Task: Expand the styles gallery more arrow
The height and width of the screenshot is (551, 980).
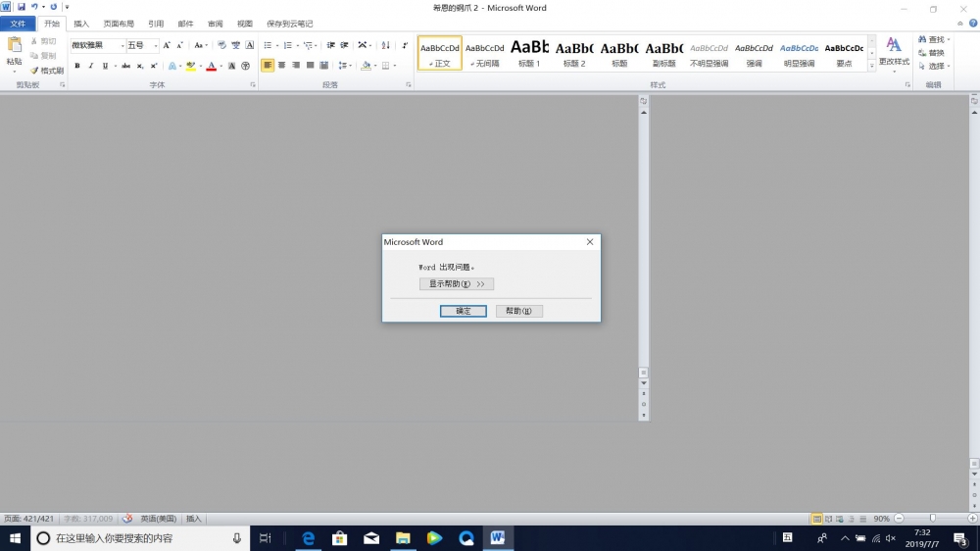Action: pos(872,65)
